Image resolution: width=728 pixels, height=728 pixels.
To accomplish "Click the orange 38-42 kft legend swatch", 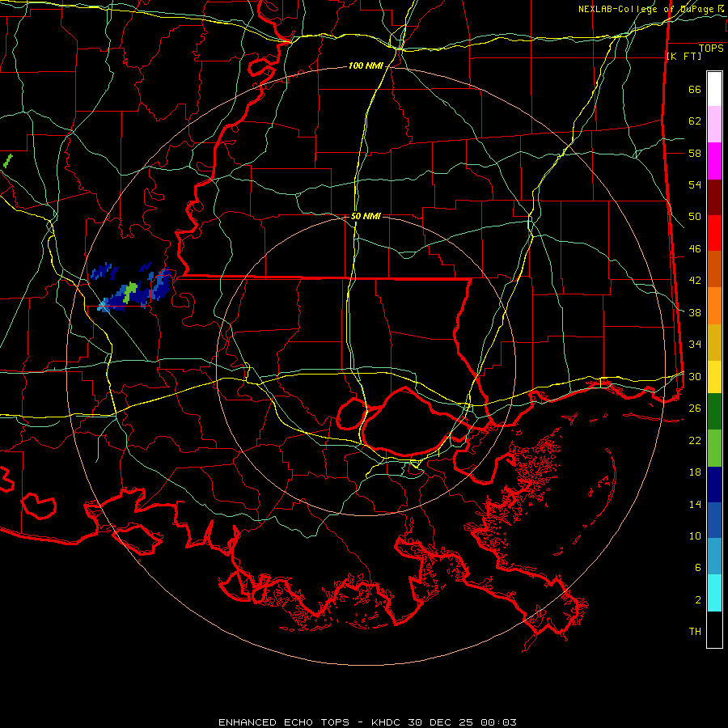I will click(x=714, y=306).
